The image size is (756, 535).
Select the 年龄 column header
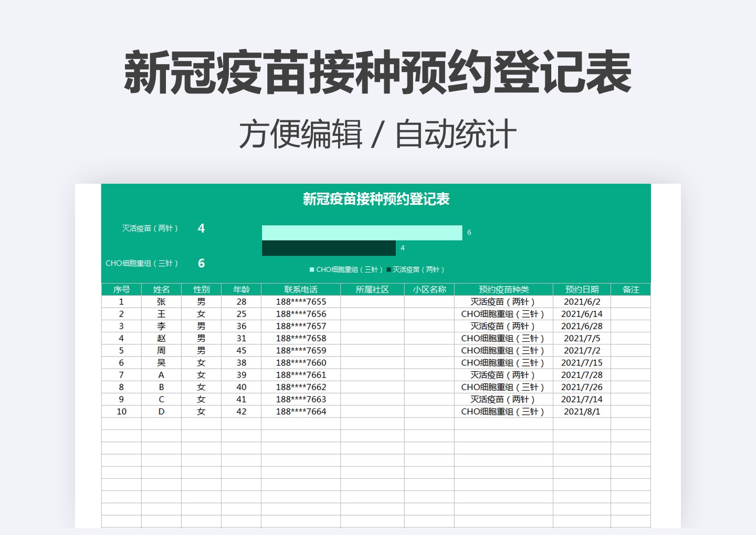click(x=241, y=289)
